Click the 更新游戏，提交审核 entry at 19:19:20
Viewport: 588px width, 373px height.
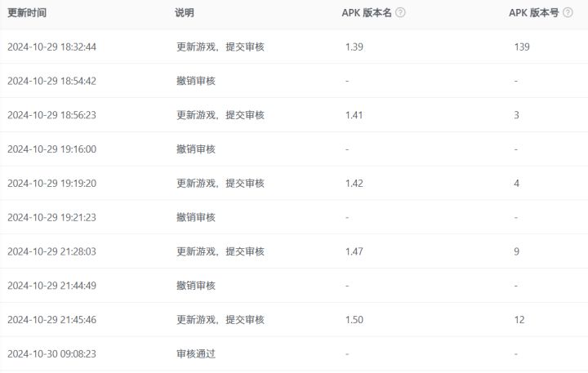[x=220, y=184]
